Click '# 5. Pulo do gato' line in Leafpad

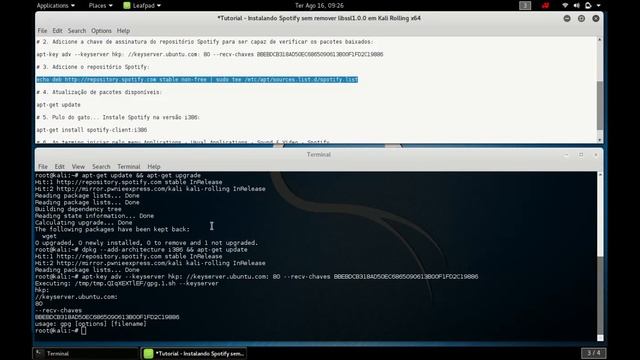click(x=118, y=118)
